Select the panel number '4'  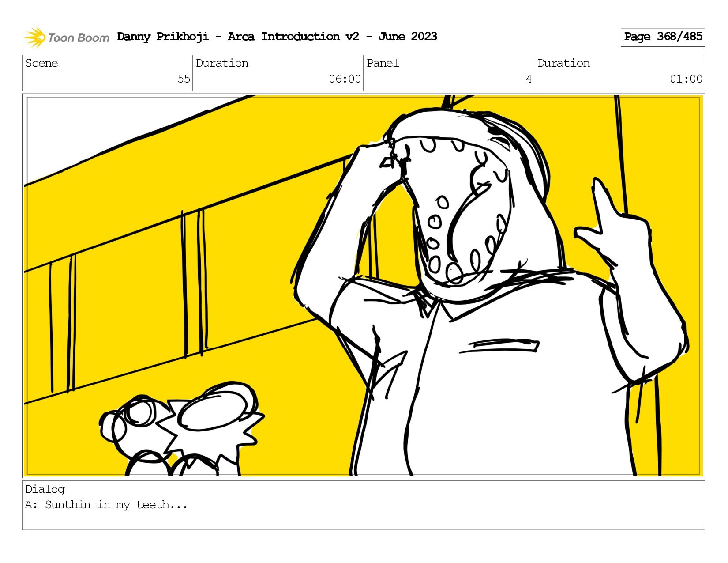pyautogui.click(x=529, y=79)
